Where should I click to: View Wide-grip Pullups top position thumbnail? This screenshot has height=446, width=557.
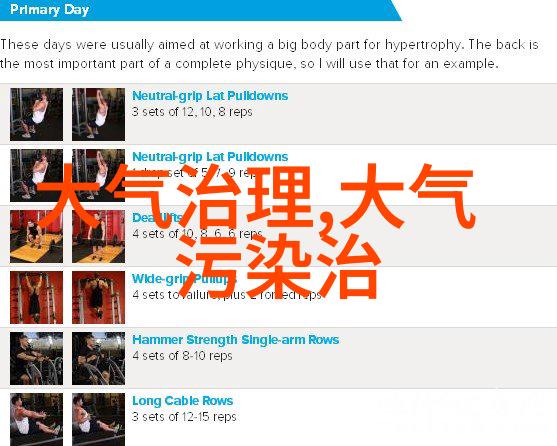tap(98, 298)
